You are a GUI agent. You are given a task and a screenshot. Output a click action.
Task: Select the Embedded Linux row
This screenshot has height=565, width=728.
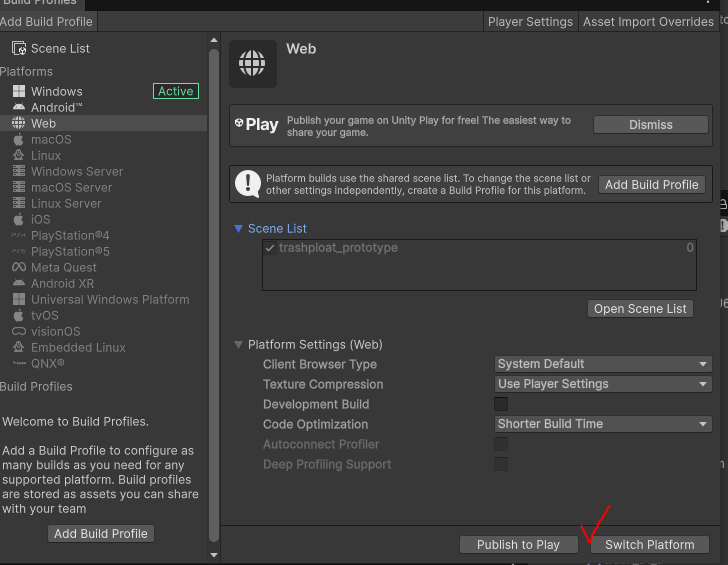[103, 347]
